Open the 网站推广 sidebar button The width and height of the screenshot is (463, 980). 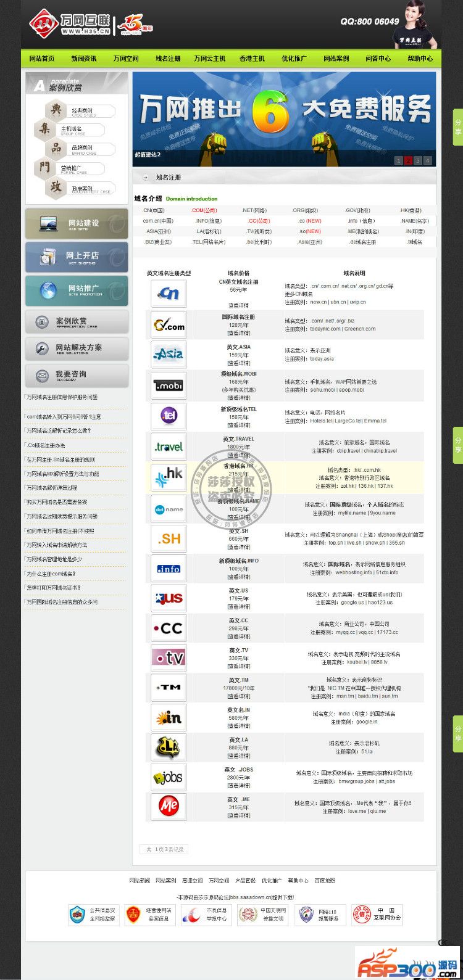pyautogui.click(x=77, y=290)
